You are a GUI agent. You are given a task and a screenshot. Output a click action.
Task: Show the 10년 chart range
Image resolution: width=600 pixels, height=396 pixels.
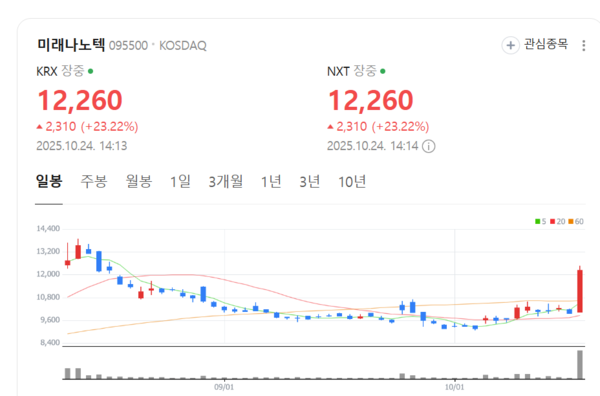tap(352, 181)
